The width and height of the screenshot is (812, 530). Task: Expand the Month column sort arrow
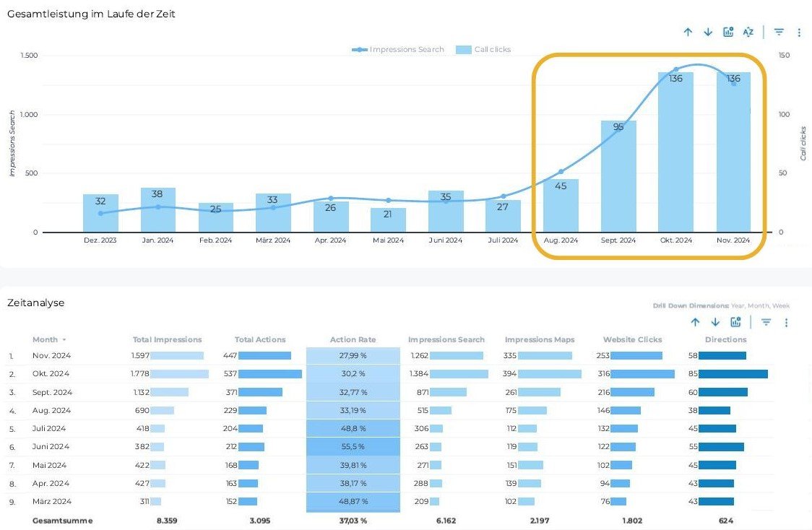(64, 340)
